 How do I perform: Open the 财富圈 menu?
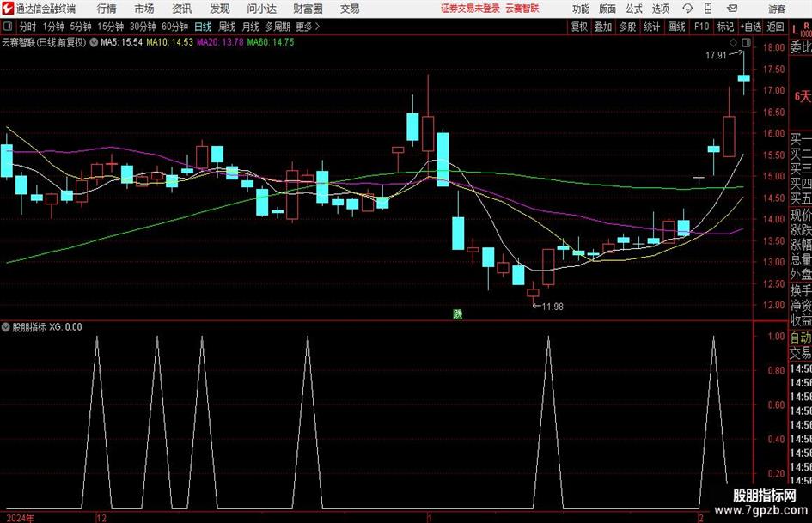pyautogui.click(x=308, y=9)
